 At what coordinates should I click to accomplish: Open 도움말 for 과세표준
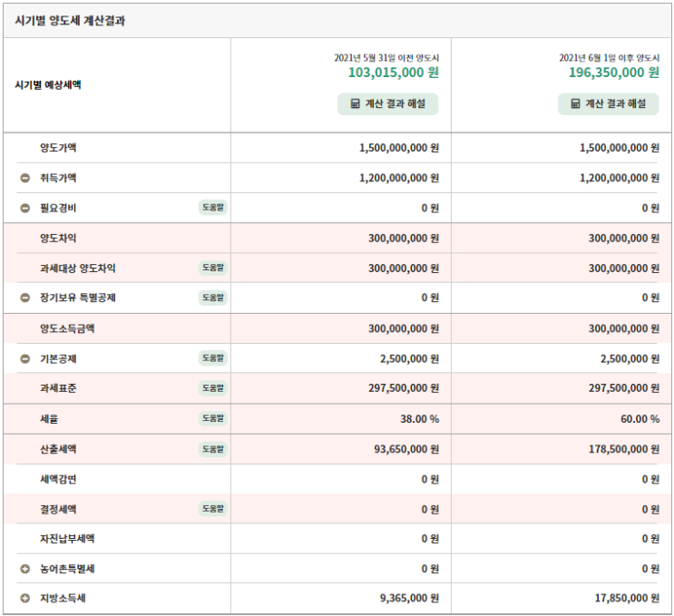213,388
